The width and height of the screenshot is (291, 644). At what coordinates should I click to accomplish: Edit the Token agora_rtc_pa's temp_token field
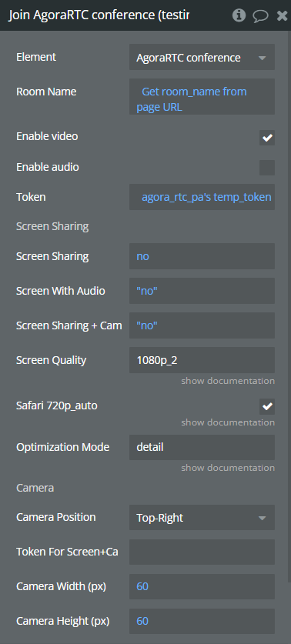coord(202,197)
